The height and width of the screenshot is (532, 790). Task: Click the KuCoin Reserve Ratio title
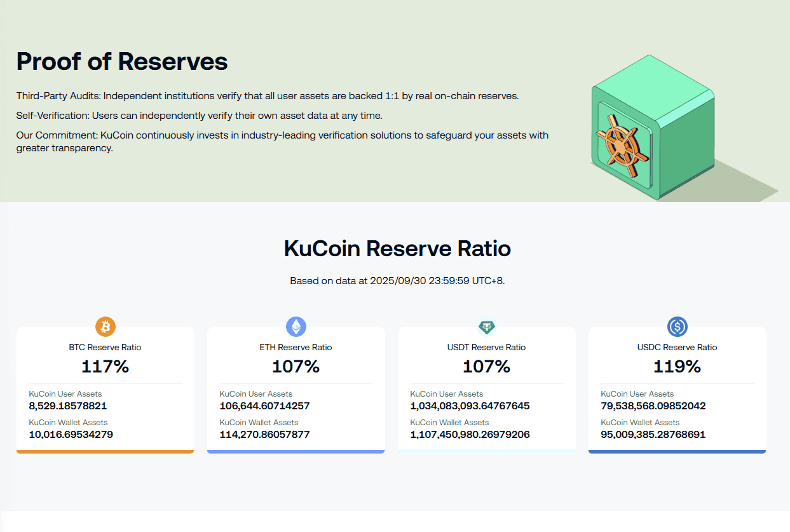(397, 248)
